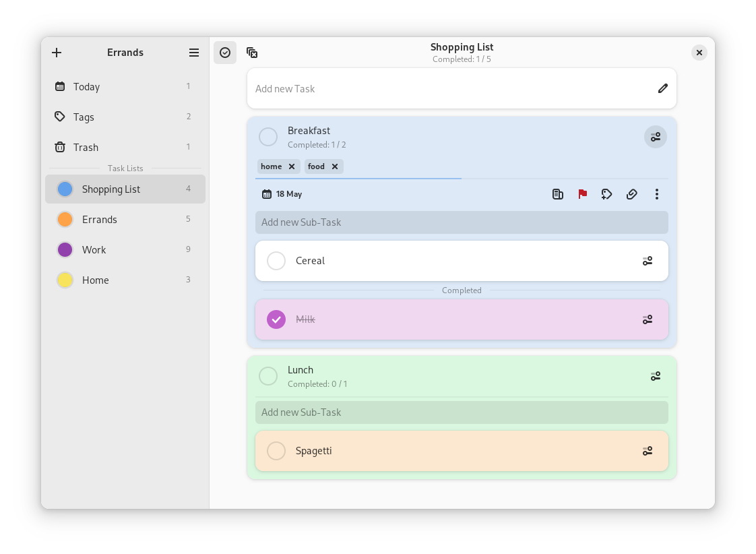Viewport: 756px width, 554px height.
Task: Open the Trash sidebar item
Action: point(125,147)
